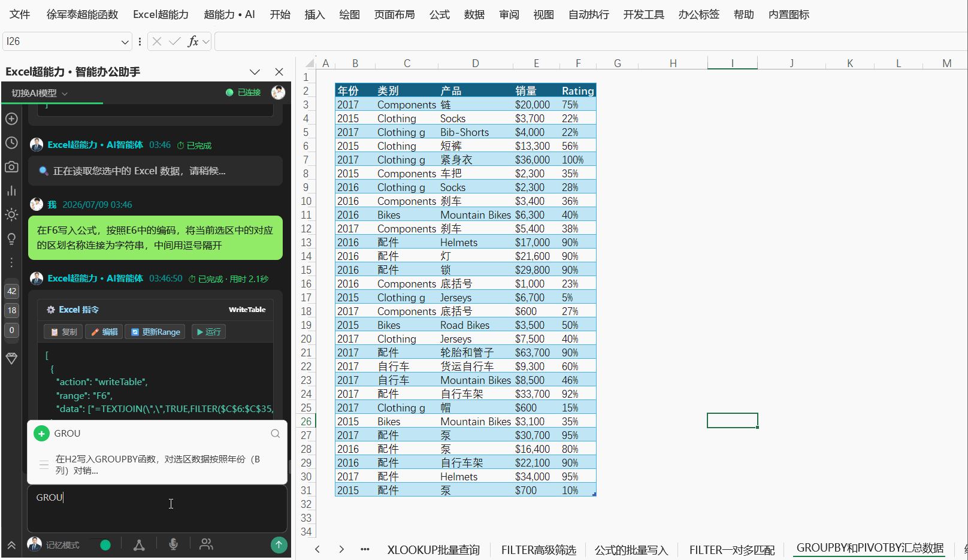Open the history clock sidebar icon
Viewport: 968px width, 560px height.
tap(11, 143)
